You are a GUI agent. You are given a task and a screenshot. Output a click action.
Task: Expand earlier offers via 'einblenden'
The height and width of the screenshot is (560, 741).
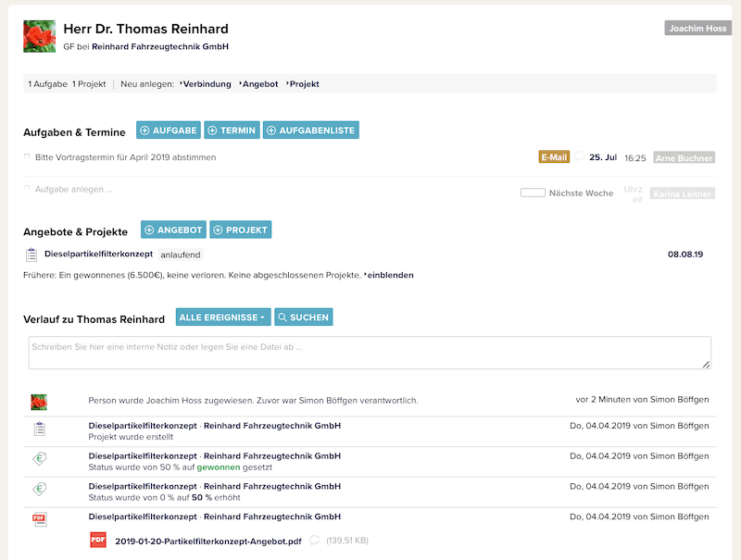(391, 275)
